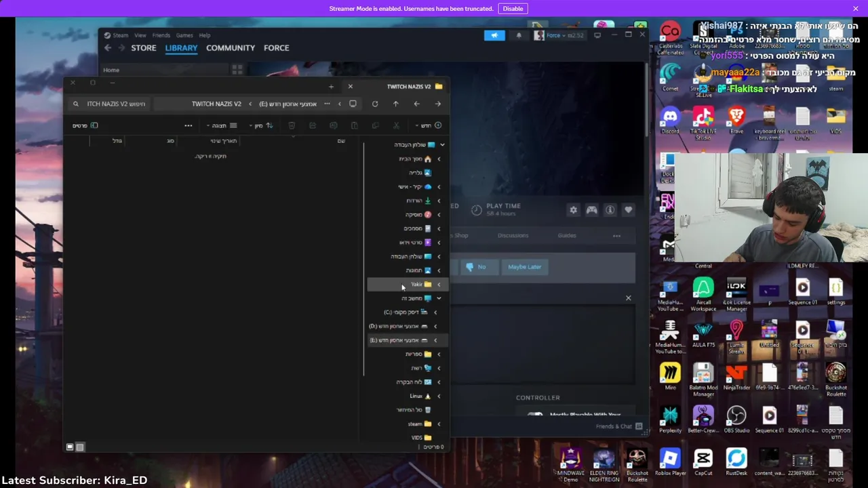The image size is (868, 488).
Task: Open the Discussions tab on Steam game page
Action: coord(513,235)
